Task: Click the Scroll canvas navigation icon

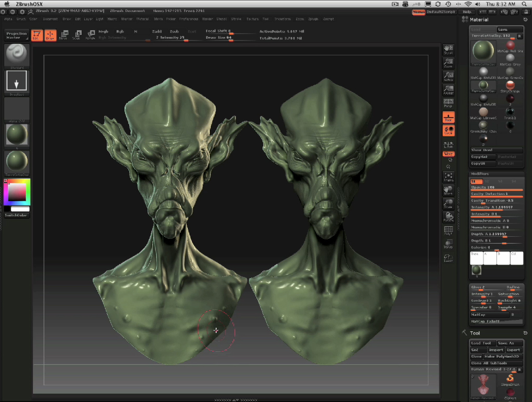Action: click(x=448, y=50)
